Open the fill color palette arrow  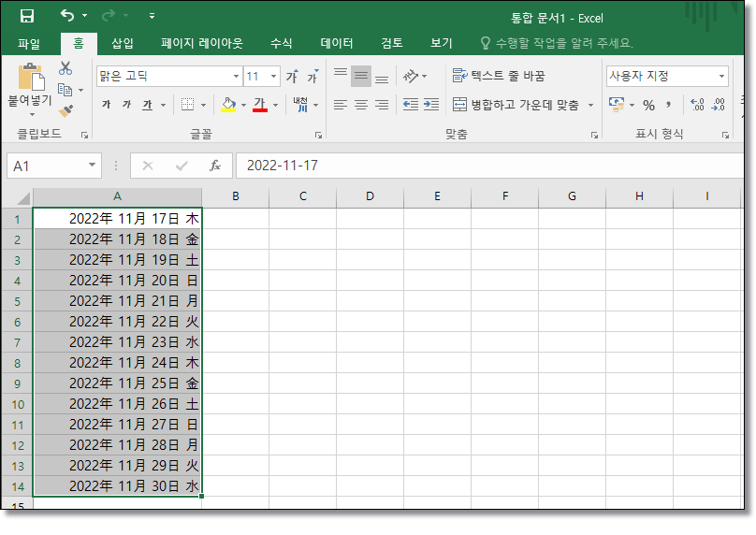(243, 105)
